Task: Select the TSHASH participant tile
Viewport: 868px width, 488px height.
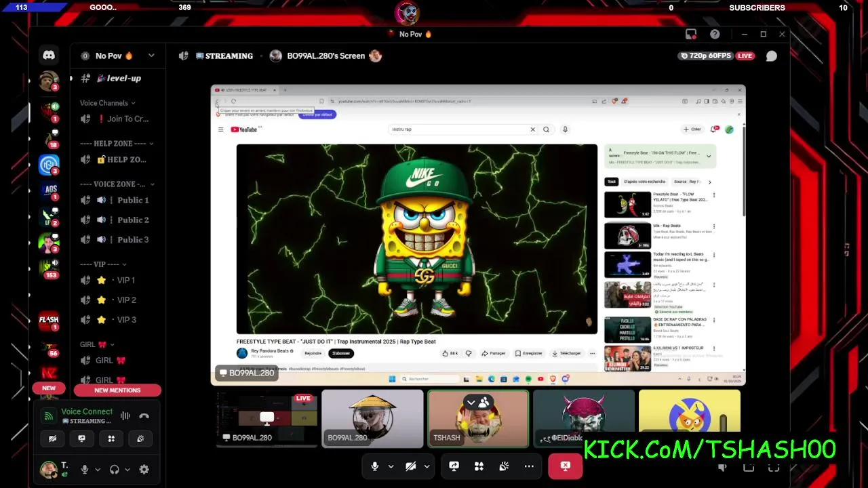Action: [x=478, y=418]
